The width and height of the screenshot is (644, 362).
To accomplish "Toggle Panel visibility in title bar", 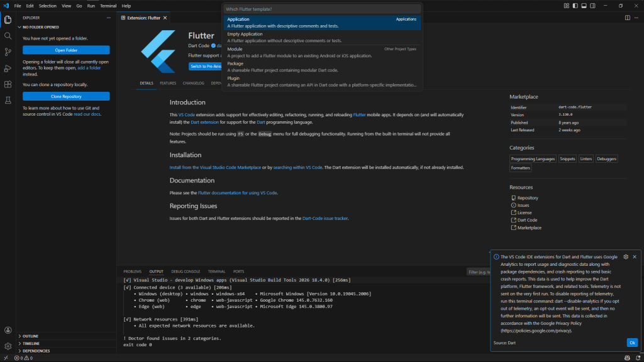I will click(x=584, y=6).
